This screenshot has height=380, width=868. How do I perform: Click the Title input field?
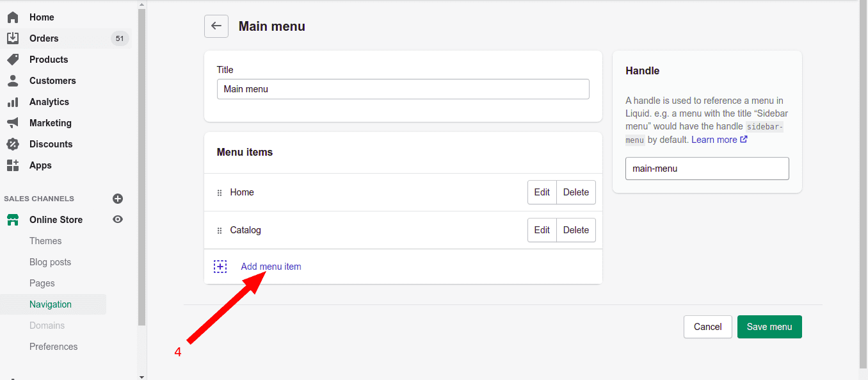click(403, 89)
